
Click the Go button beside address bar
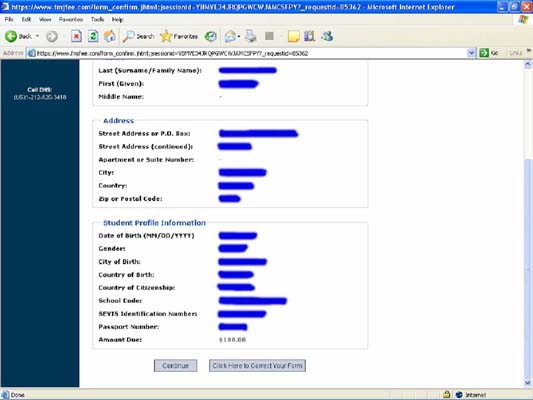pyautogui.click(x=489, y=53)
